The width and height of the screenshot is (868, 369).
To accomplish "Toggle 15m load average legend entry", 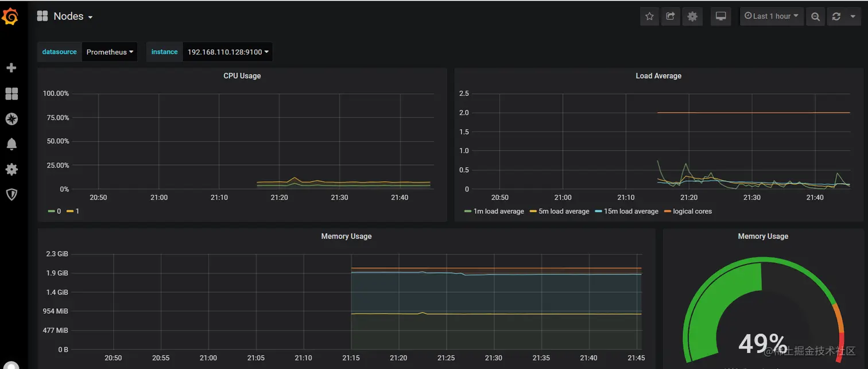I will click(626, 211).
